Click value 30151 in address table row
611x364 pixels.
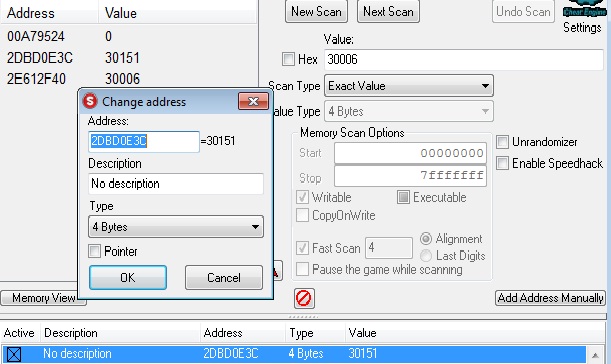pyautogui.click(x=363, y=354)
